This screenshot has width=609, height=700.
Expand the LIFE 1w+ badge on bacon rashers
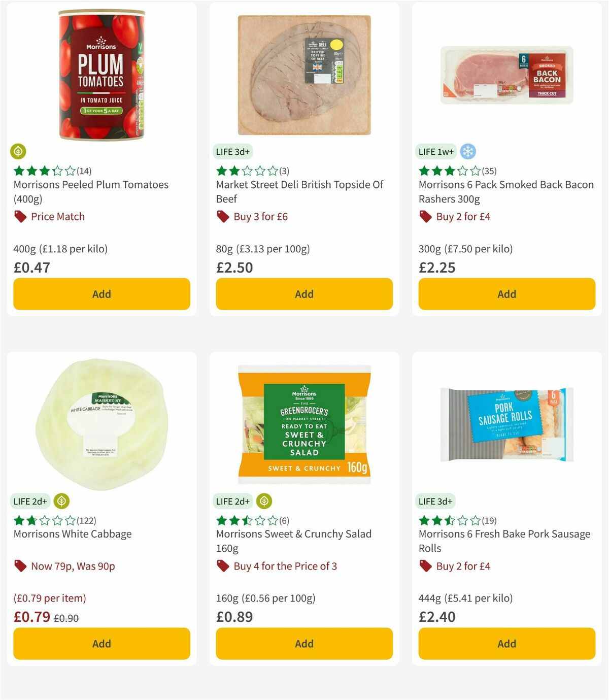pos(435,151)
